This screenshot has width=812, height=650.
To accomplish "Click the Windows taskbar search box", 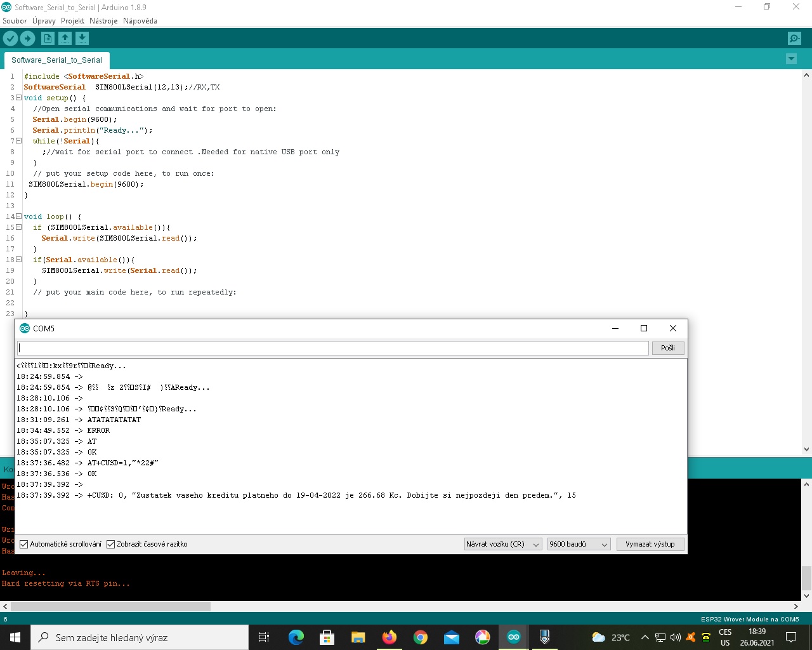I will click(140, 637).
